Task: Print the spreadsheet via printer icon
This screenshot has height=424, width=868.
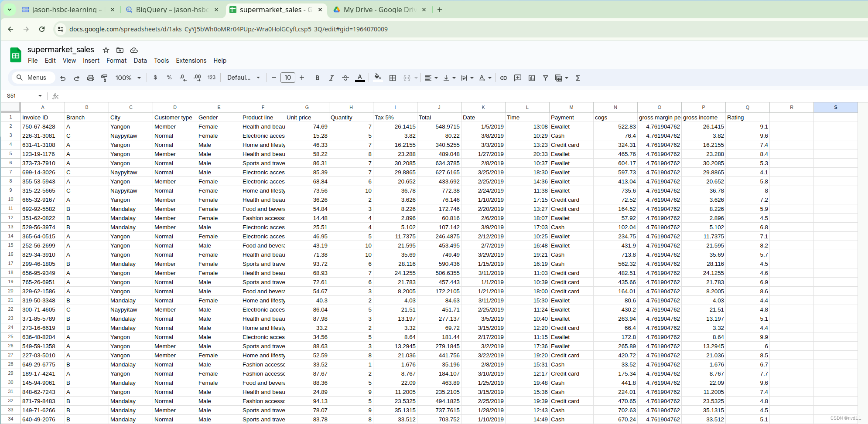Action: 91,78
